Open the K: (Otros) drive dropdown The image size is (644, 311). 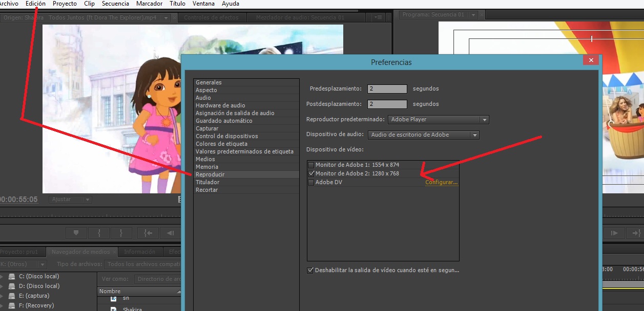tap(23, 264)
